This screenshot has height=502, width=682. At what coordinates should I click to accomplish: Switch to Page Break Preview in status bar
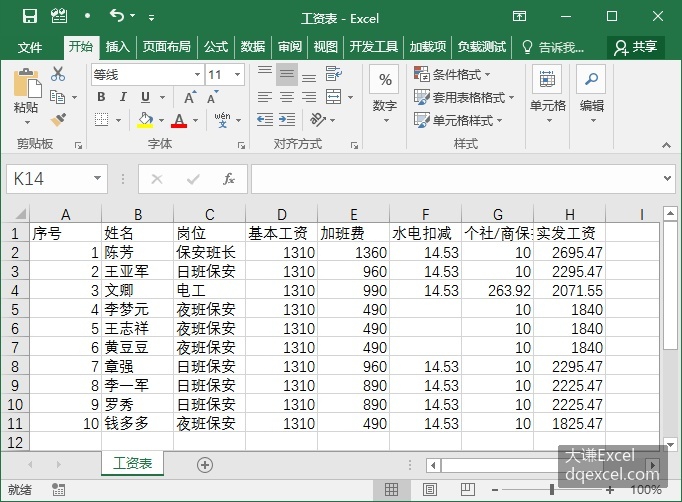pos(468,490)
